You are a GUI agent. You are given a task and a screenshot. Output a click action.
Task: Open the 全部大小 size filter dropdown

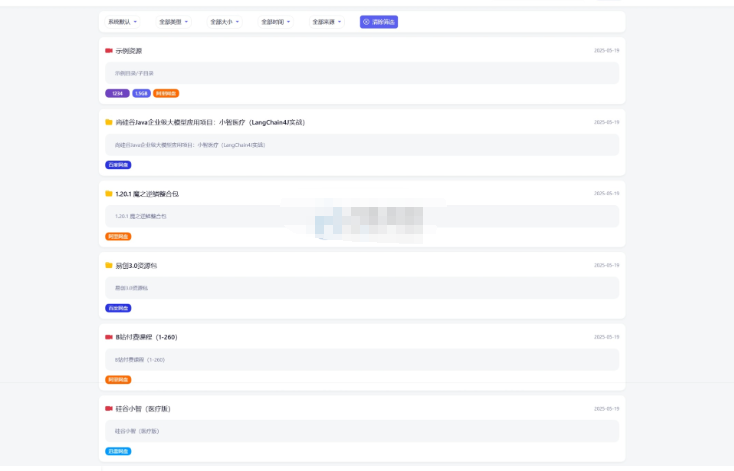point(224,22)
